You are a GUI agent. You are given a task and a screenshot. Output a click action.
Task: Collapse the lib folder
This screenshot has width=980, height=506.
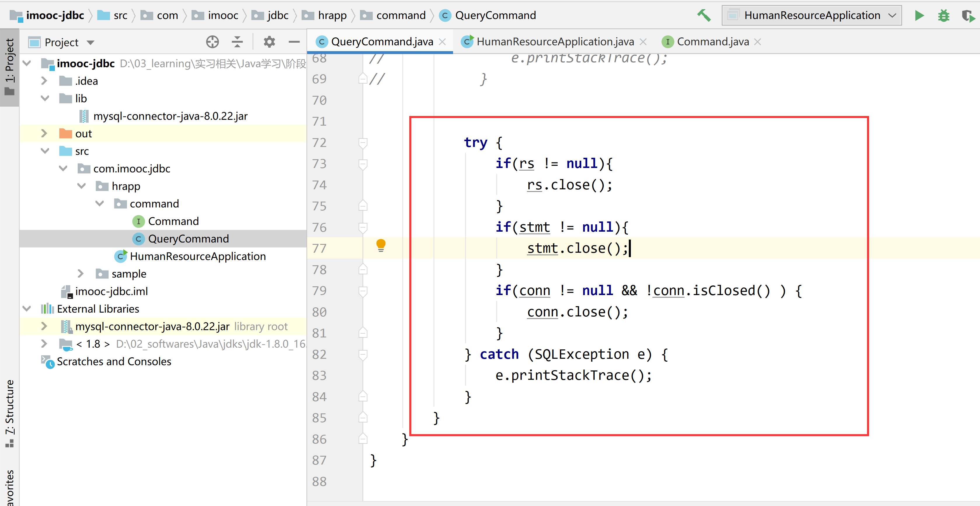[x=45, y=98]
